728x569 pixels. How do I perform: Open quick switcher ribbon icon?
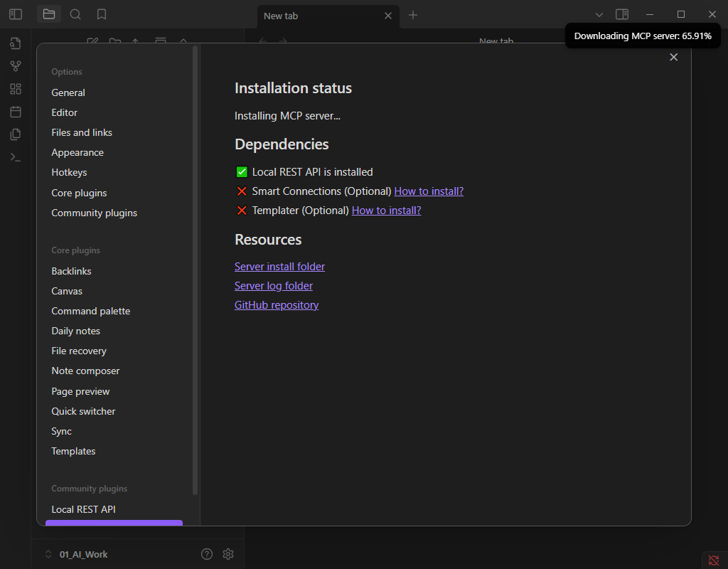[x=16, y=43]
